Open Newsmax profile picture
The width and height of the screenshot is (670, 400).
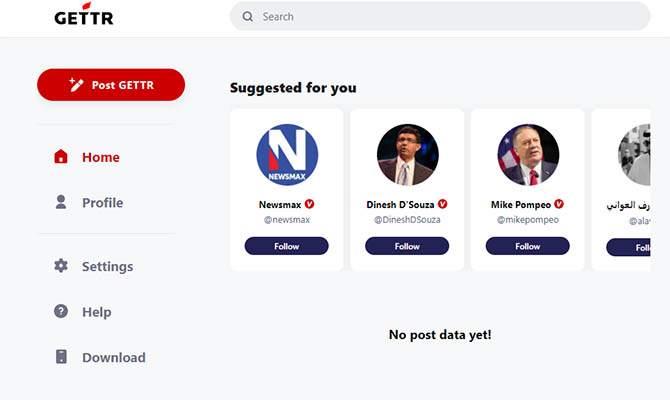(x=287, y=155)
